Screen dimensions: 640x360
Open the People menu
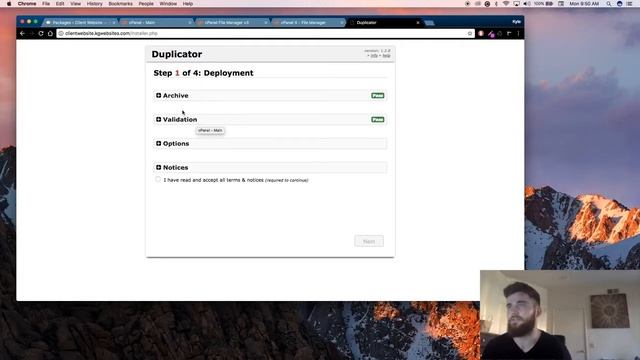pos(146,4)
